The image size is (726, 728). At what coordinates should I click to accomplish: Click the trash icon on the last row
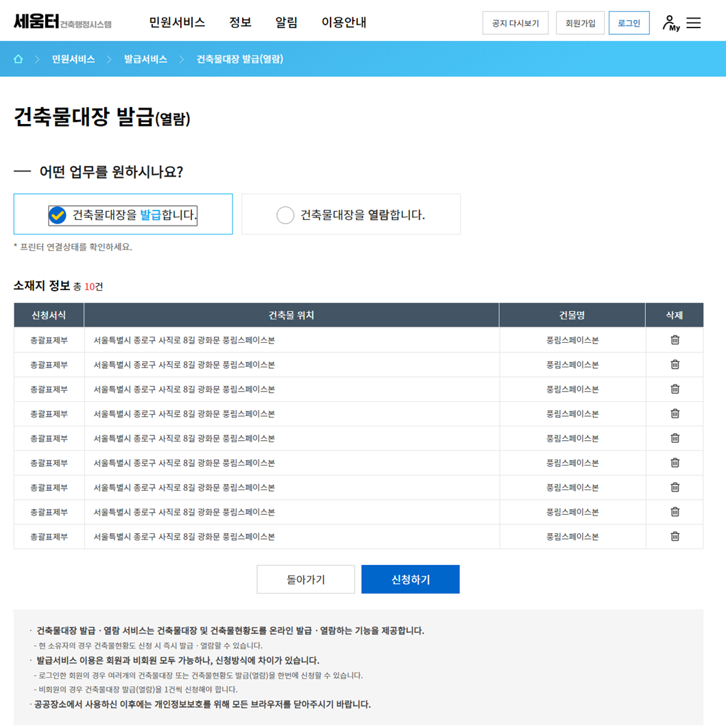675,537
